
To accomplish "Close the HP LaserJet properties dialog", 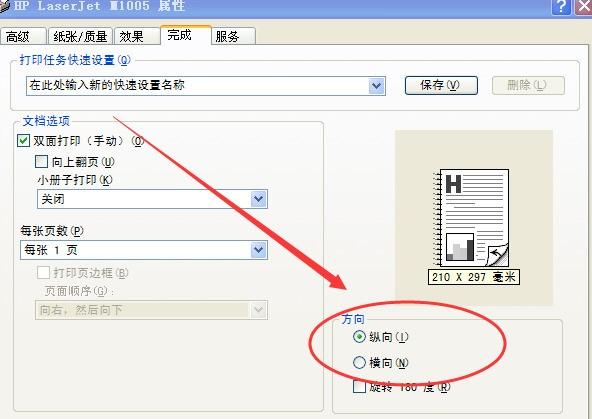I will coord(583,7).
